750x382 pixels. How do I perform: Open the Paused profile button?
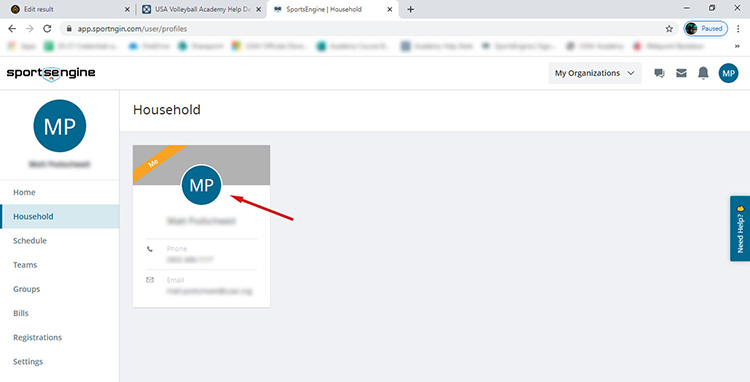(x=706, y=29)
